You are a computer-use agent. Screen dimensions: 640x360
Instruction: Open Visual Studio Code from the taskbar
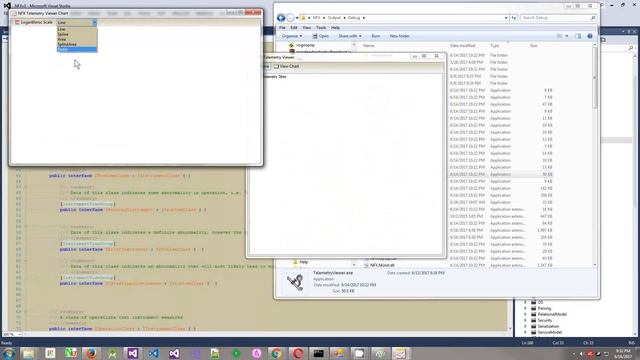click(153, 353)
